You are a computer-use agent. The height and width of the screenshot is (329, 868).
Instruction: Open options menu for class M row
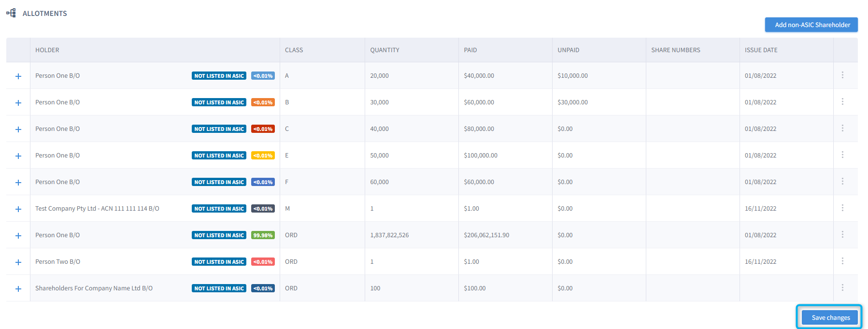[x=842, y=208]
